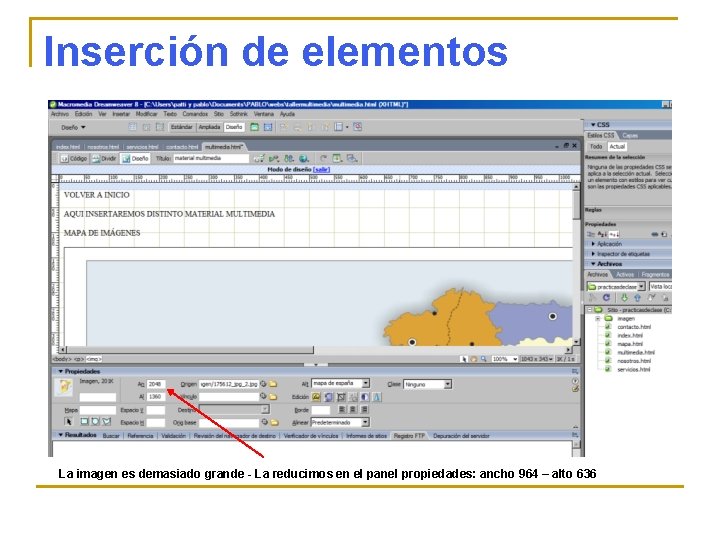This screenshot has height=540, width=720.
Task: Click the Sharpen image icon
Action: pyautogui.click(x=377, y=397)
